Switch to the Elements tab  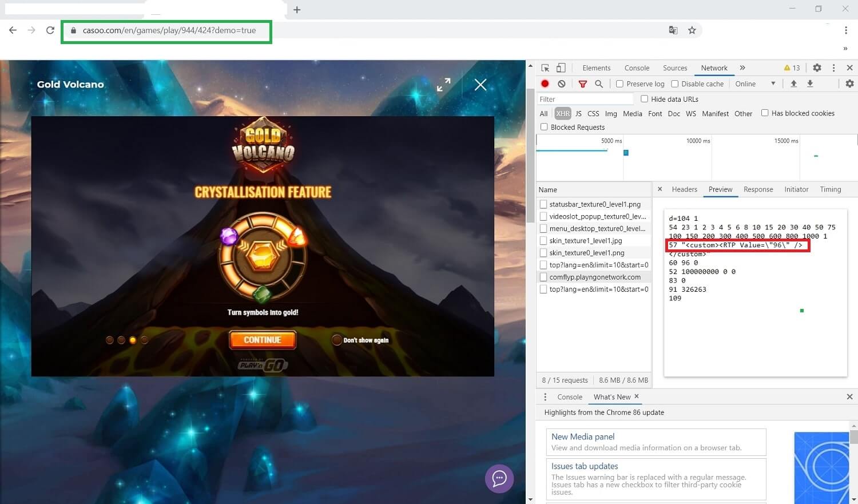[x=597, y=68]
